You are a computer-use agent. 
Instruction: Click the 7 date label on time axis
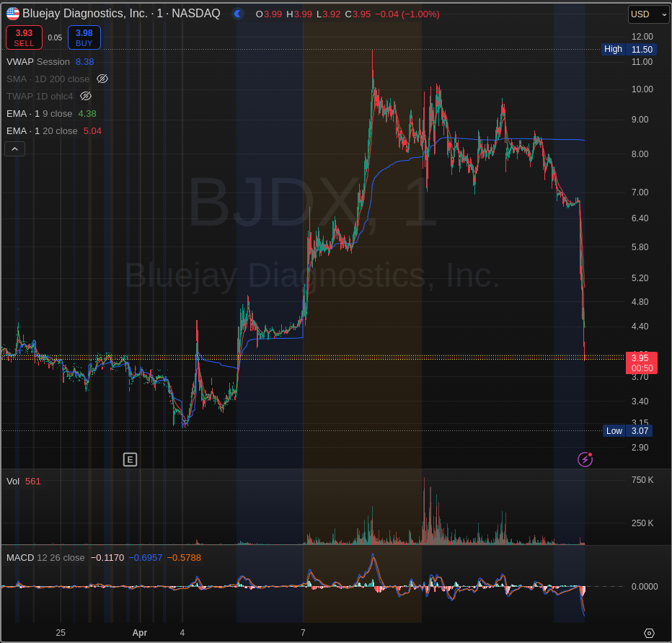tap(303, 633)
